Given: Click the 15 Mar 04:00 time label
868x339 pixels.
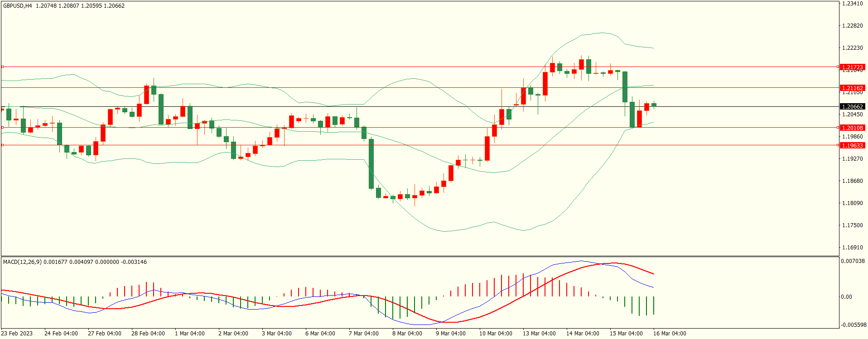Looking at the screenshot, I should tap(627, 334).
